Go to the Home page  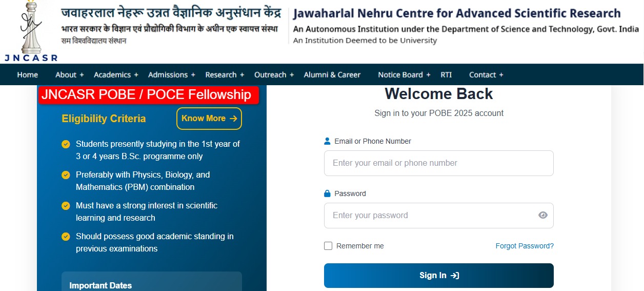27,75
